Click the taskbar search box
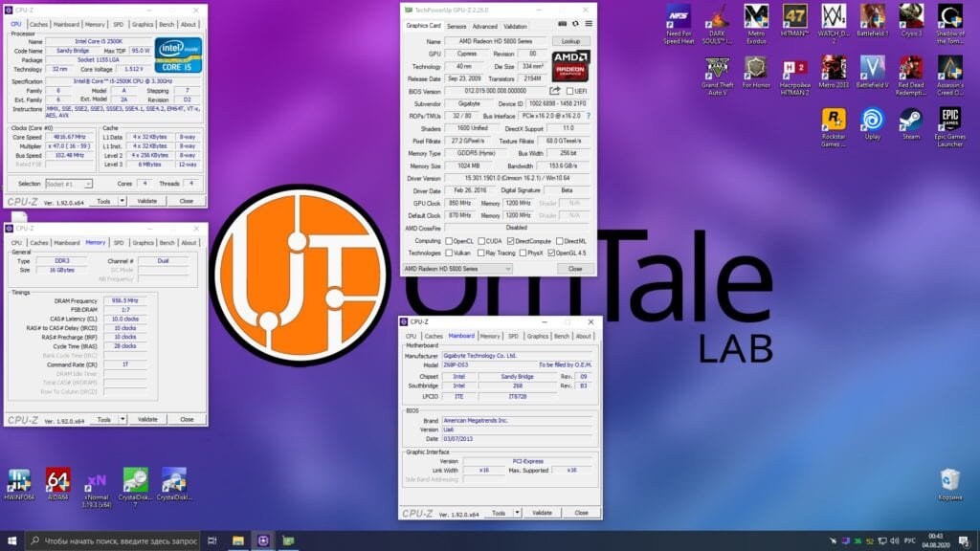The image size is (980, 551). 113,541
